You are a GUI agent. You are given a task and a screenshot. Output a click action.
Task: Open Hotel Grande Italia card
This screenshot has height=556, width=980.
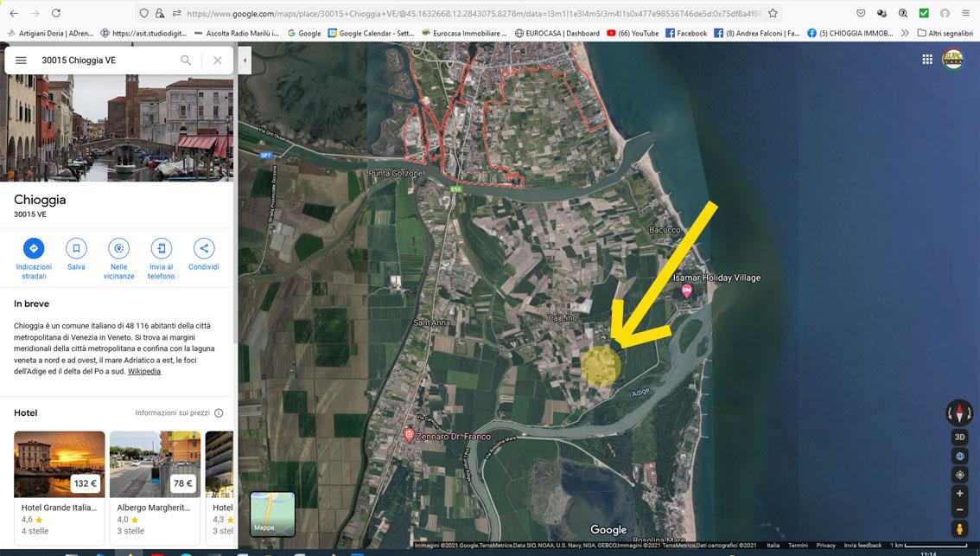(x=60, y=488)
